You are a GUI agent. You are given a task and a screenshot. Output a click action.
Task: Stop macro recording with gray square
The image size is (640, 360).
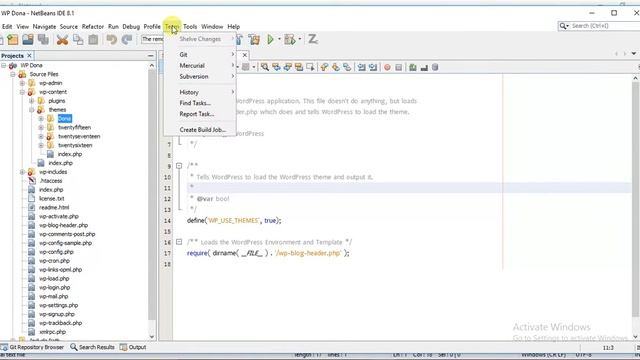pyautogui.click(x=399, y=67)
